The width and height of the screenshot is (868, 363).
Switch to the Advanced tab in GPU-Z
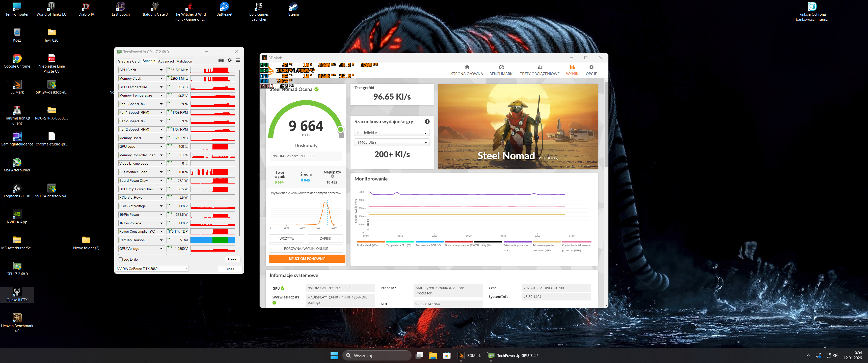pyautogui.click(x=166, y=61)
